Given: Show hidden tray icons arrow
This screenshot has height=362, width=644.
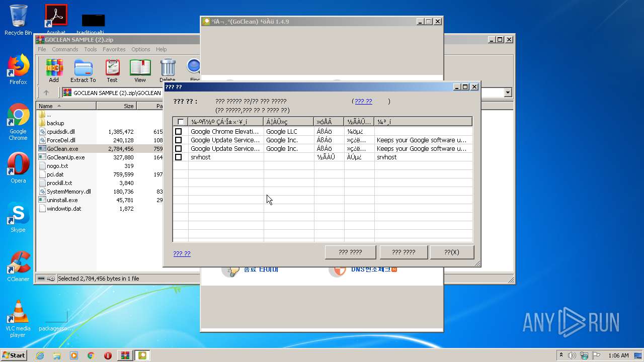Looking at the screenshot, I should click(561, 355).
